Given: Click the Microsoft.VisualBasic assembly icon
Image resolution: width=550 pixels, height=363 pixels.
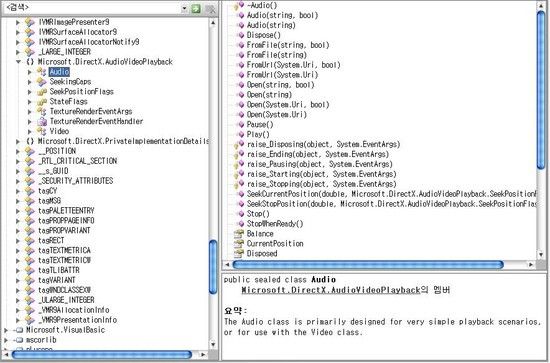Looking at the screenshot, I should click(x=18, y=330).
